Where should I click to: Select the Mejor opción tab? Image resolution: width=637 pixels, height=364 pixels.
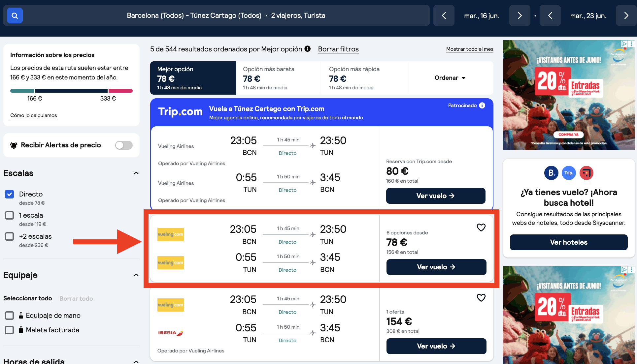[x=193, y=78]
